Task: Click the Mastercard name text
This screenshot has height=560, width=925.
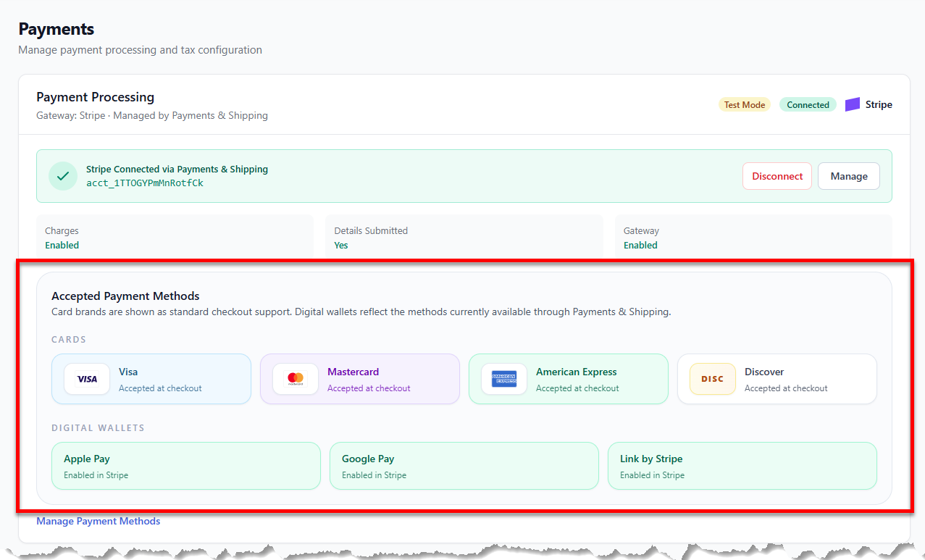Action: pyautogui.click(x=353, y=372)
